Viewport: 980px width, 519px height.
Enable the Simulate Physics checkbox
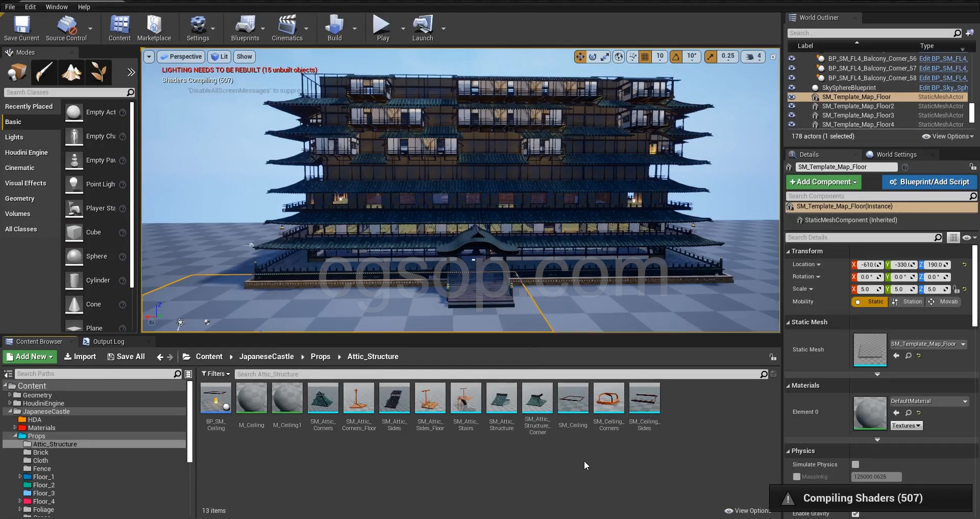pyautogui.click(x=855, y=464)
